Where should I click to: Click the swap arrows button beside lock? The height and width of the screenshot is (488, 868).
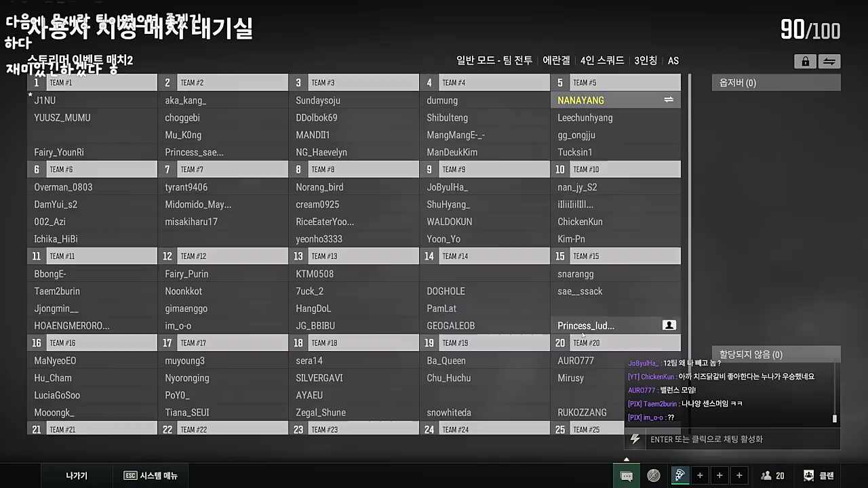[829, 62]
